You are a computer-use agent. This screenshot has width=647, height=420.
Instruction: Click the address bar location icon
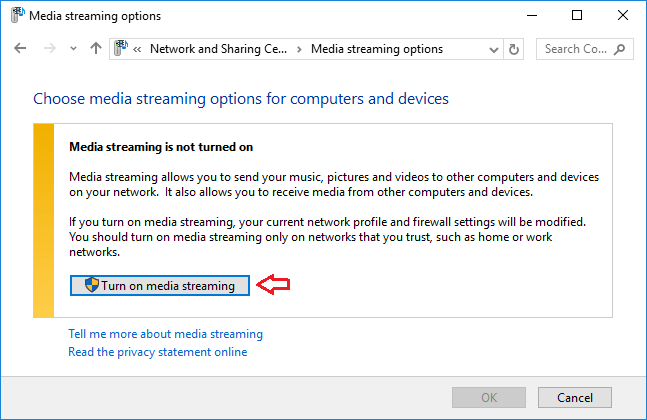pos(121,49)
